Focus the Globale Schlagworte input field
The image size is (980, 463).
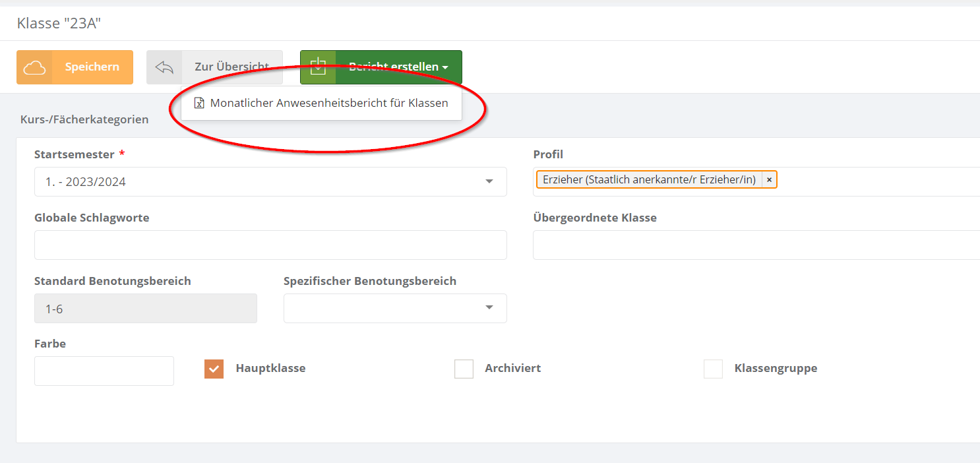tap(270, 245)
